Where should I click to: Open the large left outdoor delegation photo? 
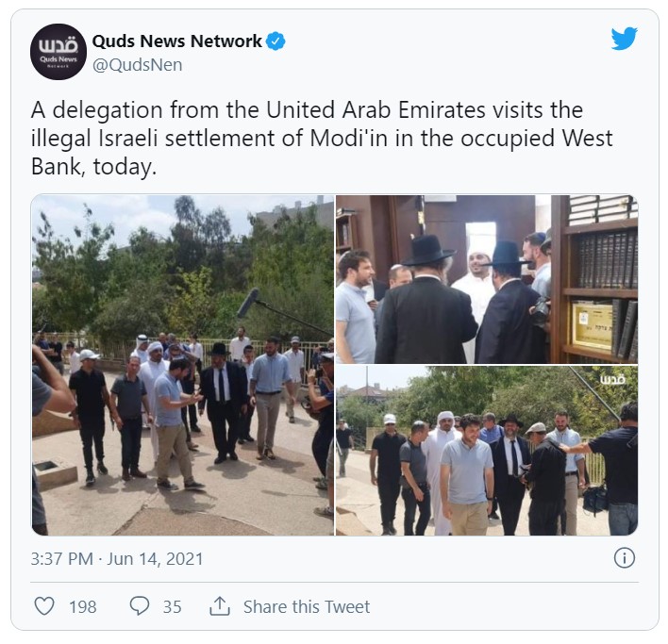[183, 365]
